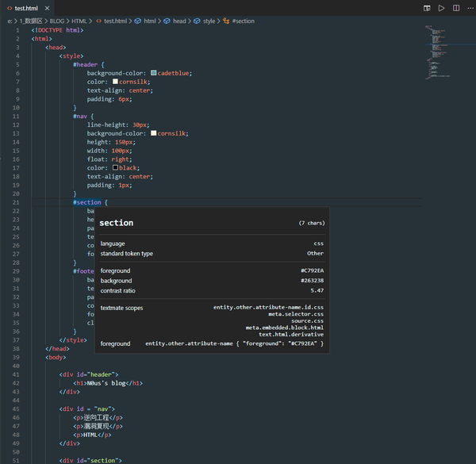
Task: Expand the HTML folder breadcrumb
Action: [x=79, y=21]
